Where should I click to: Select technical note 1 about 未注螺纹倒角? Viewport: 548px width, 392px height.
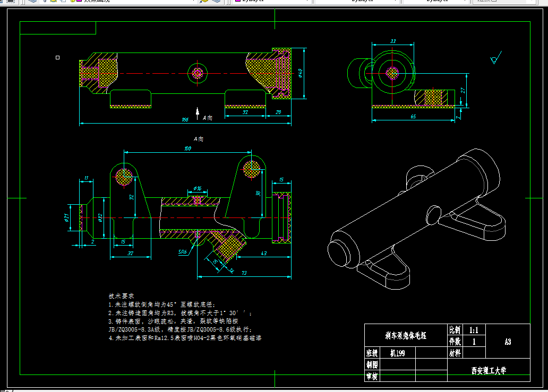162,304
